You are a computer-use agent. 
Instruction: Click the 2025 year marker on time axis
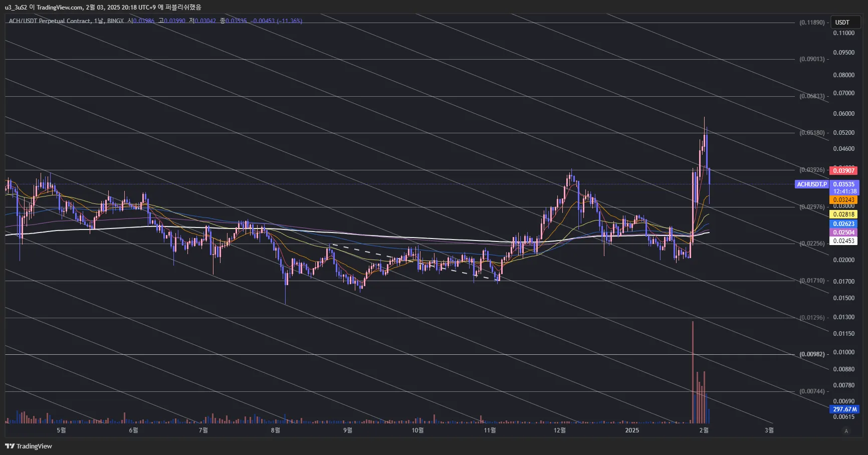[x=632, y=430]
